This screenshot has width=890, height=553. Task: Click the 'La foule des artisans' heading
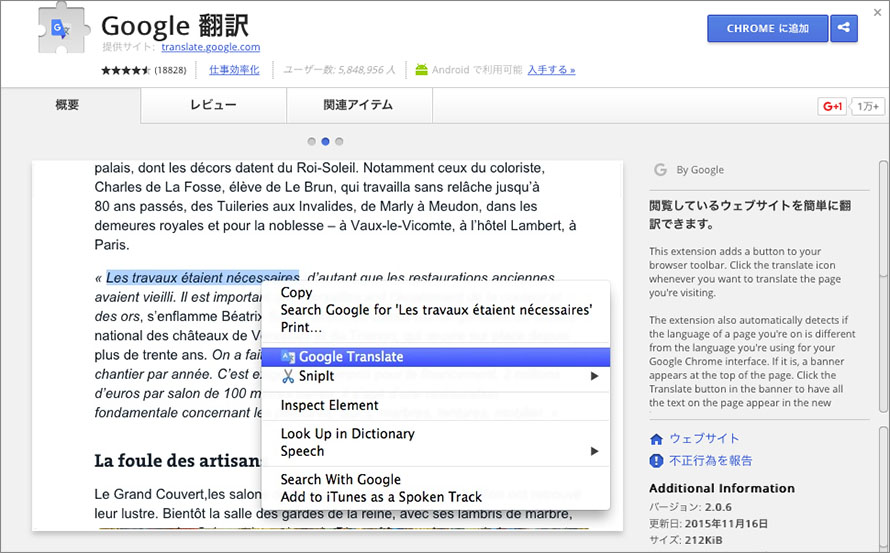[x=178, y=460]
